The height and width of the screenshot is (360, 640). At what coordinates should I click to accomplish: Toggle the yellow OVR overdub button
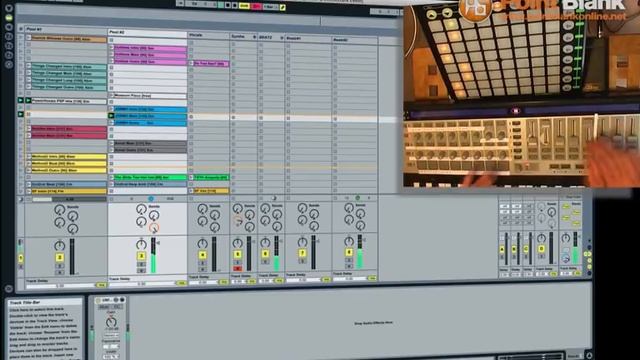click(244, 6)
